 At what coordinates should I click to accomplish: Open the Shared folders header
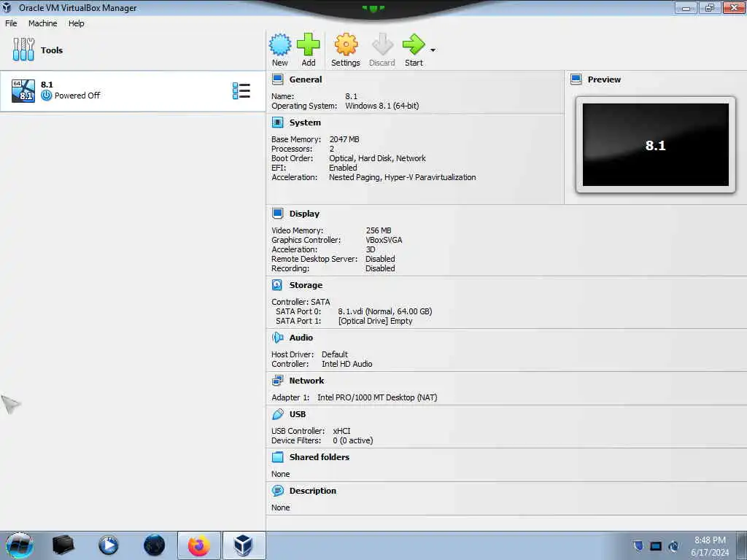click(320, 457)
